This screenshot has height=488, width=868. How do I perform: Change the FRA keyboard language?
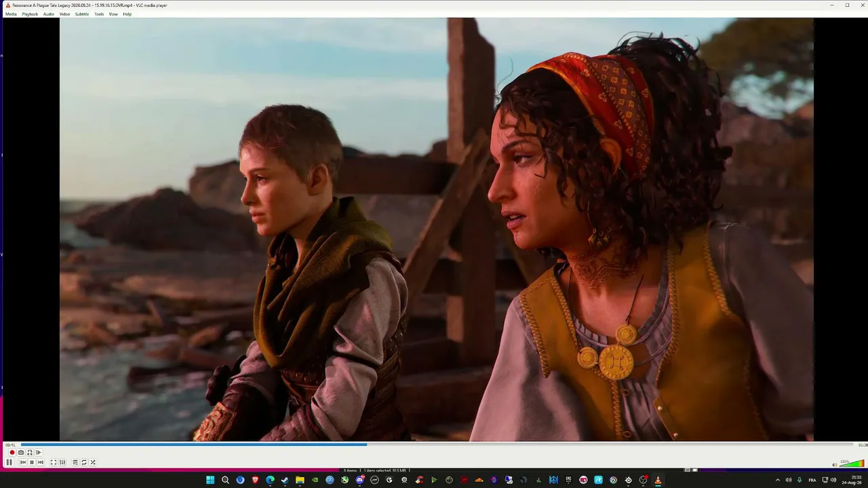[812, 480]
